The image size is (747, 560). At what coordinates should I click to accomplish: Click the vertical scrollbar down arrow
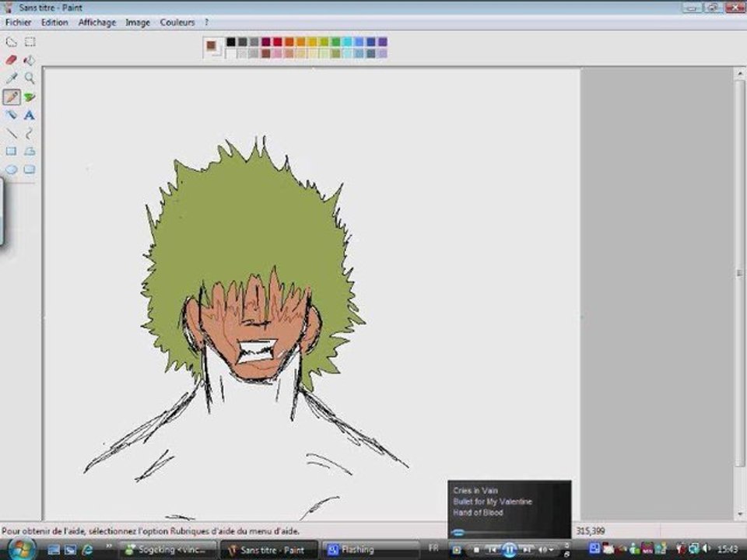point(739,514)
